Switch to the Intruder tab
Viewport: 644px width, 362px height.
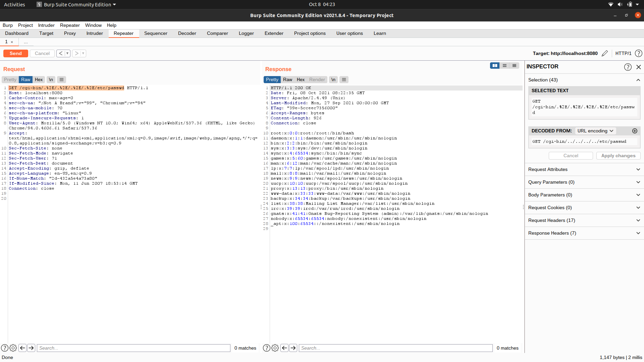tap(95, 33)
